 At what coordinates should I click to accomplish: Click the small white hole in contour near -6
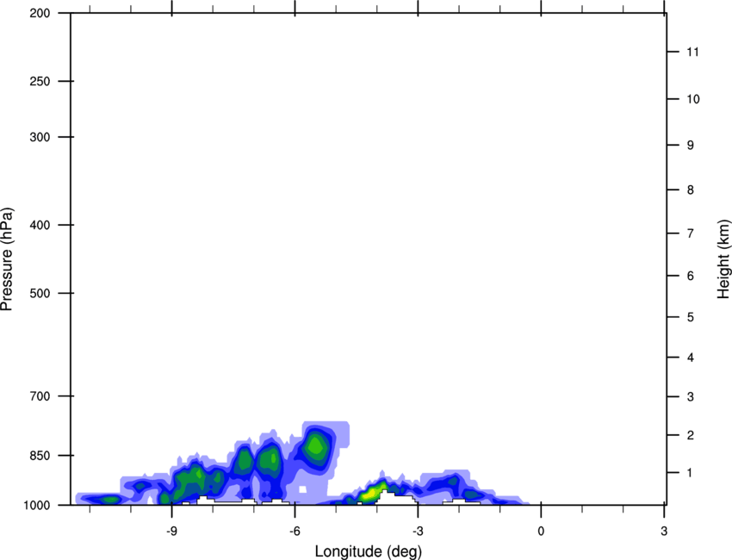(x=302, y=489)
